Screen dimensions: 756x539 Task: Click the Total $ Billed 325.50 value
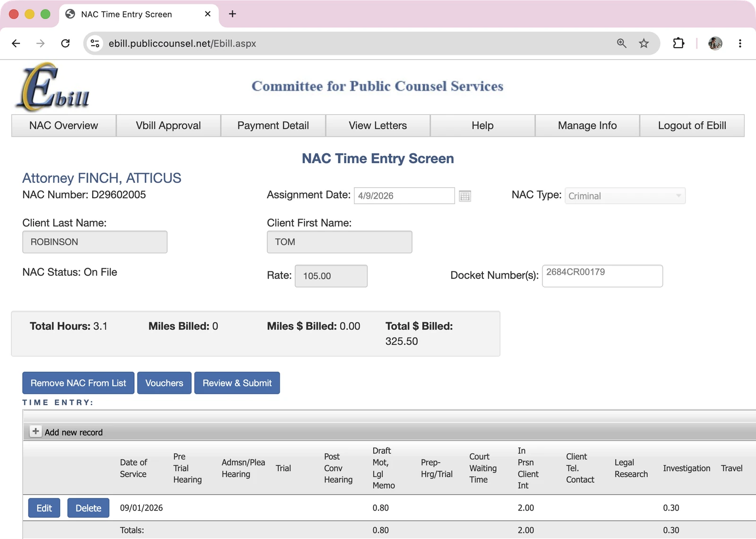(x=402, y=341)
